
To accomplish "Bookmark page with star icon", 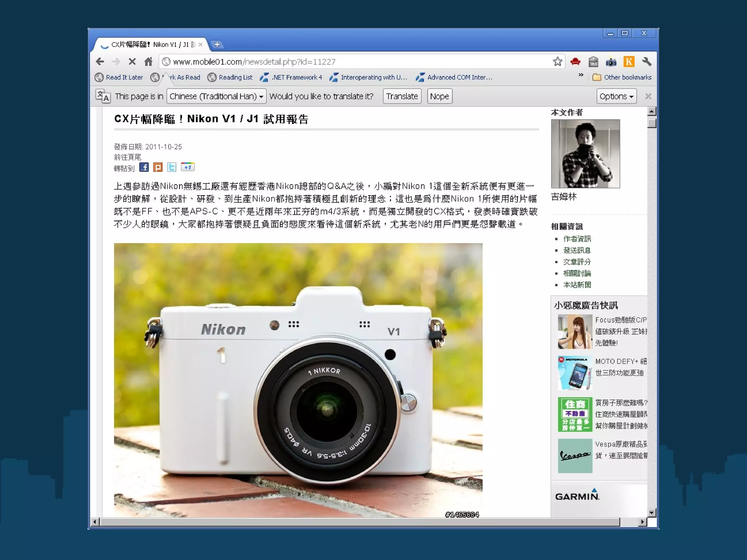I will pos(557,62).
